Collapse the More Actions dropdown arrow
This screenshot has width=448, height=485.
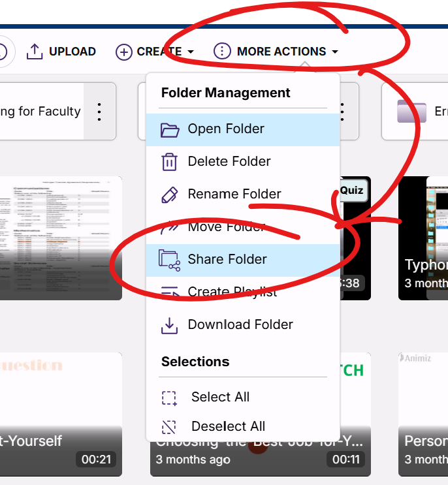point(335,52)
